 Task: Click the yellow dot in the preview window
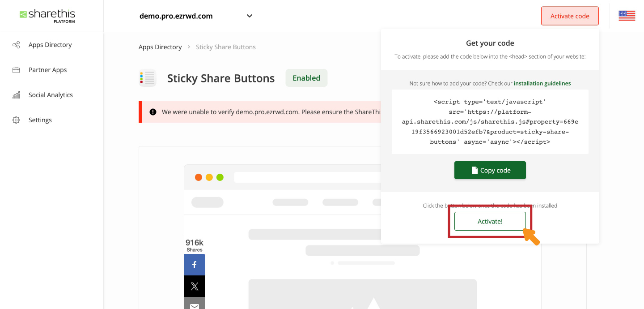tap(209, 177)
